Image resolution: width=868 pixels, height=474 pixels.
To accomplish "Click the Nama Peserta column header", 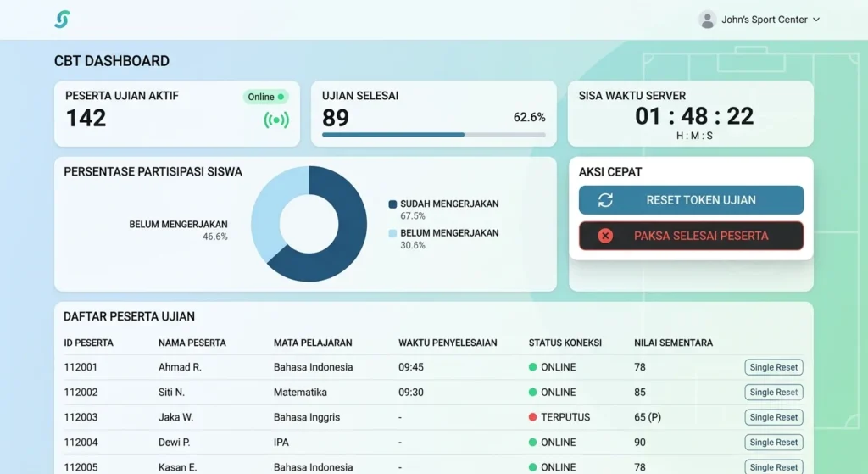I will 192,343.
